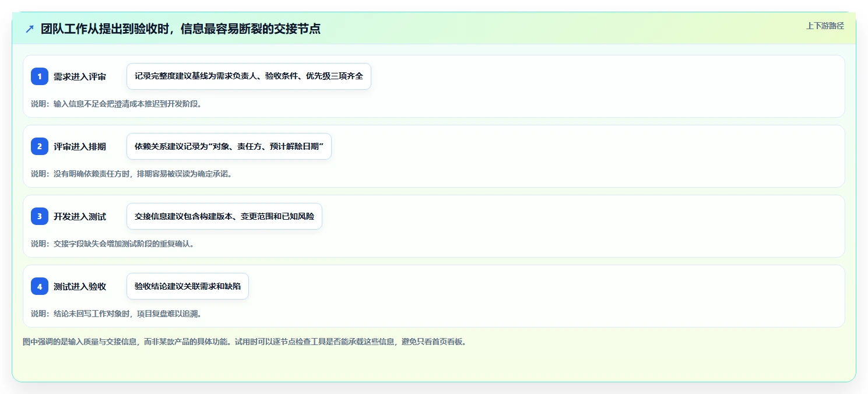
Task: Click the 交接信息建议包含构建版本 chip
Action: tap(224, 216)
